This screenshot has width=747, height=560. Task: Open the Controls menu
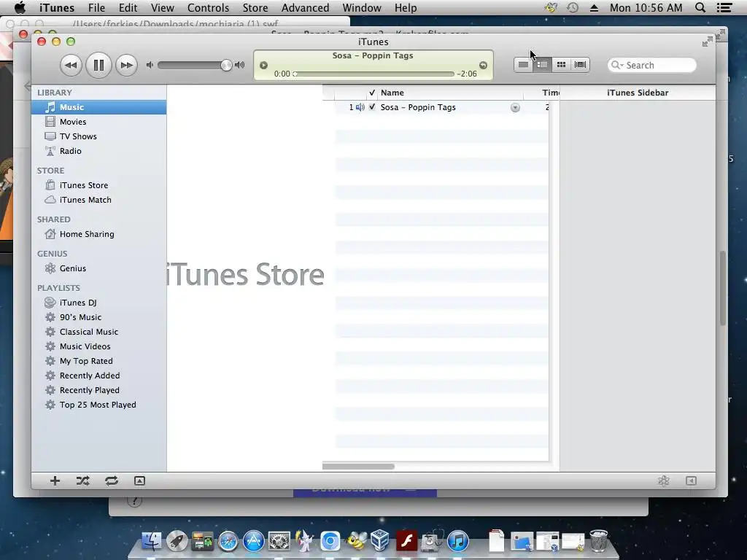(208, 7)
